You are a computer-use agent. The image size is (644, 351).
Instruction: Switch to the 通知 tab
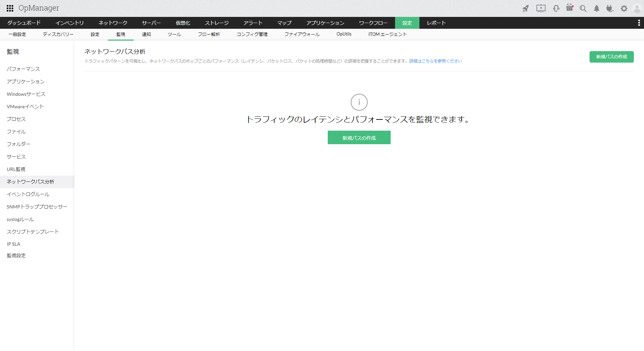146,34
